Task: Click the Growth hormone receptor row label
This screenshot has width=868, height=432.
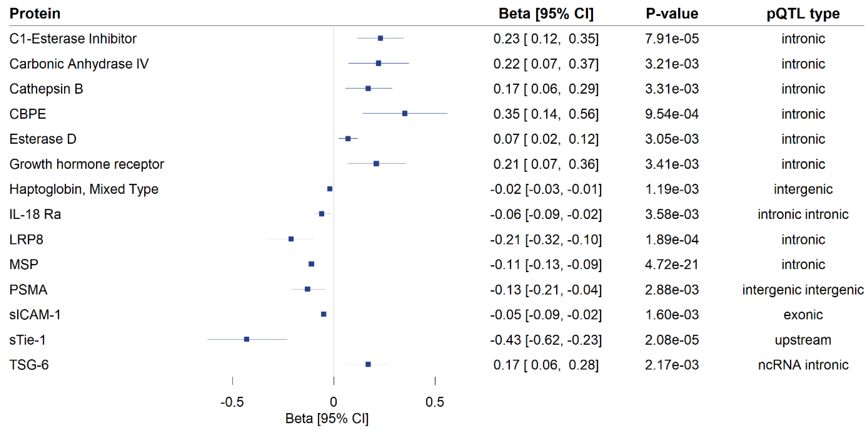Action: [87, 164]
